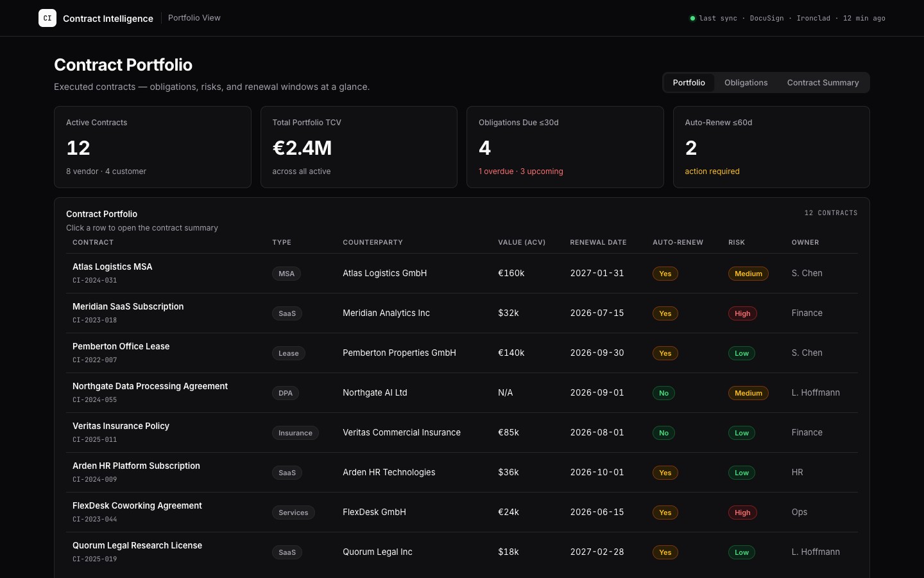This screenshot has height=578, width=924.
Task: Click the Medium risk badge for Atlas Logistics
Action: pos(748,274)
